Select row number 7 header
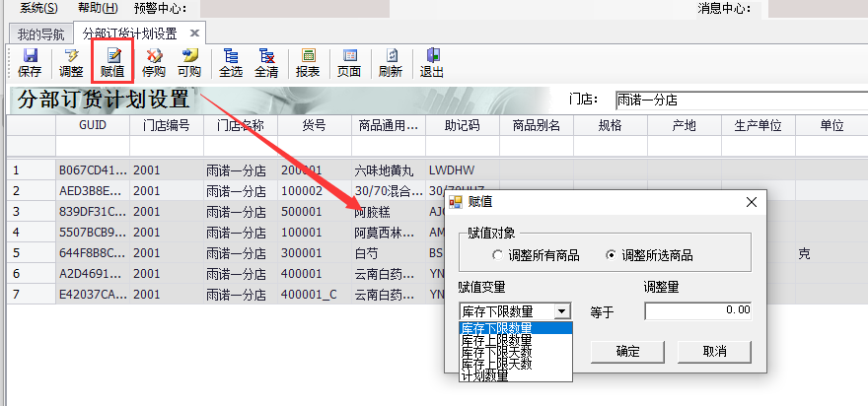Image resolution: width=868 pixels, height=406 pixels. 31,295
